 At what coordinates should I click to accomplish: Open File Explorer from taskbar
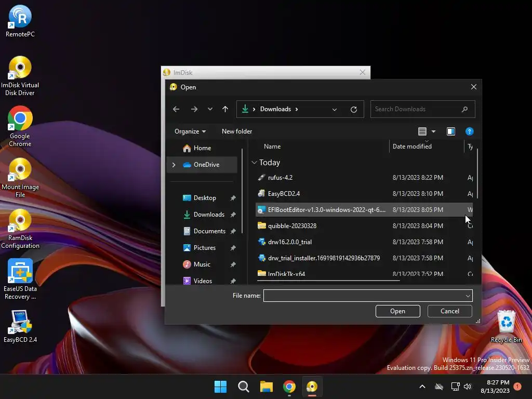267,387
